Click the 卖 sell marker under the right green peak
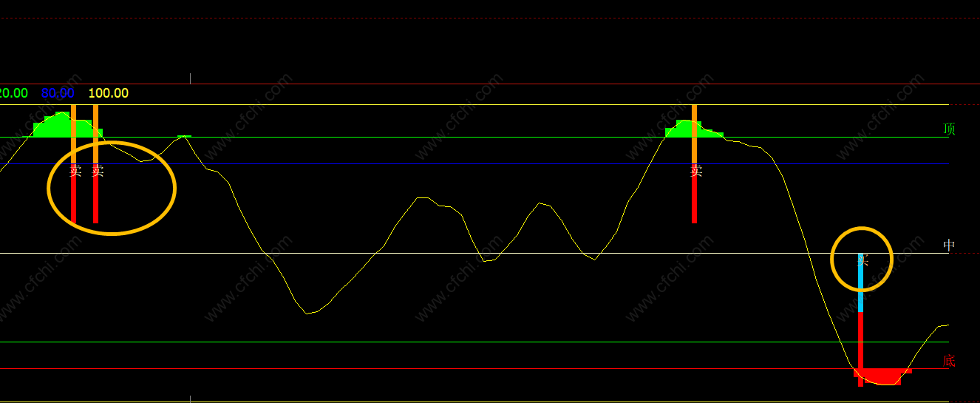This screenshot has height=403, width=980. pos(695,171)
